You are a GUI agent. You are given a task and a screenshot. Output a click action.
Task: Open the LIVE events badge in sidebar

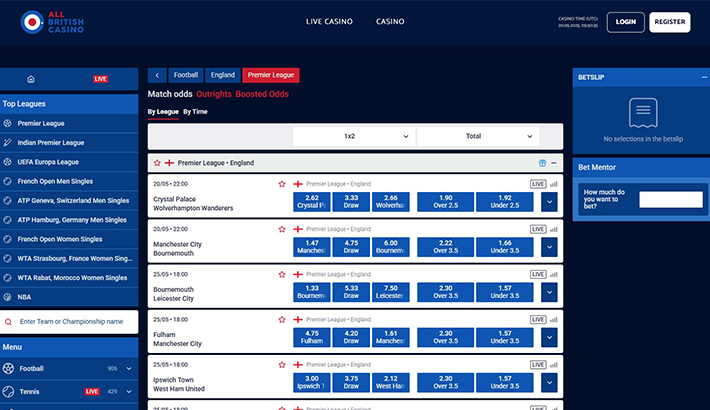click(x=101, y=79)
